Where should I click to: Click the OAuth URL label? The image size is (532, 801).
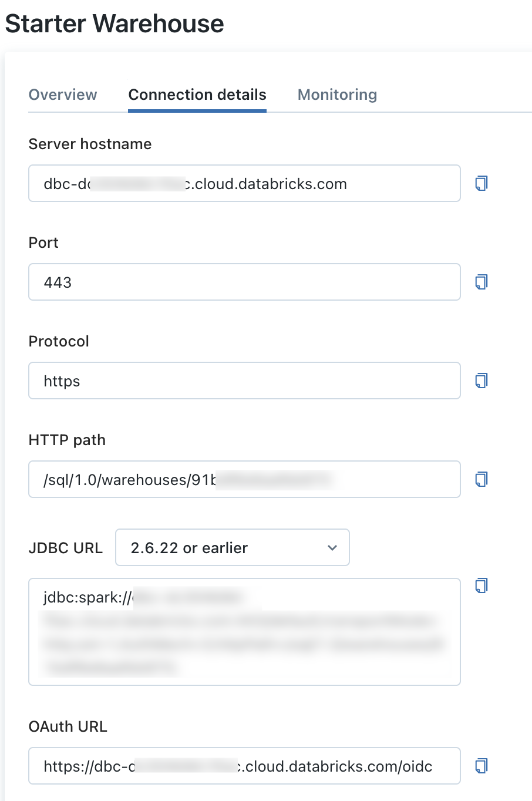[68, 726]
